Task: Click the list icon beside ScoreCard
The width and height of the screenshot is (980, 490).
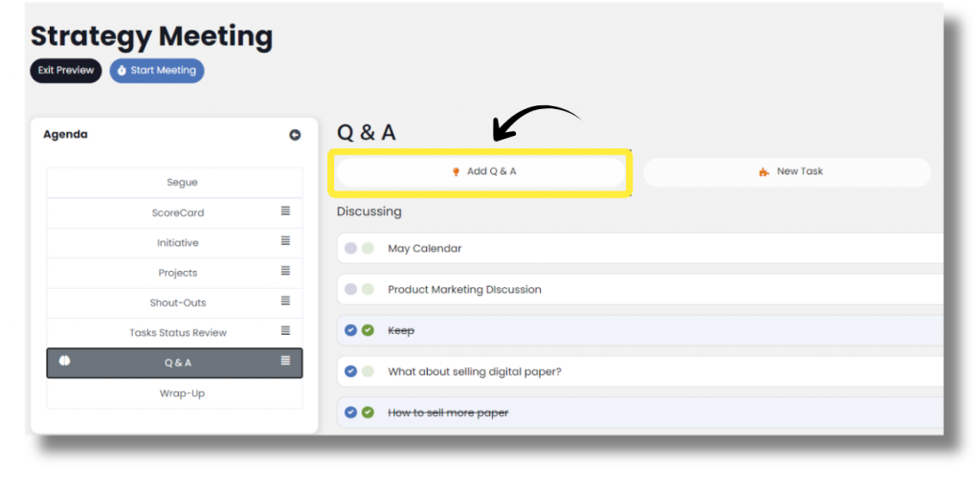Action: (285, 212)
